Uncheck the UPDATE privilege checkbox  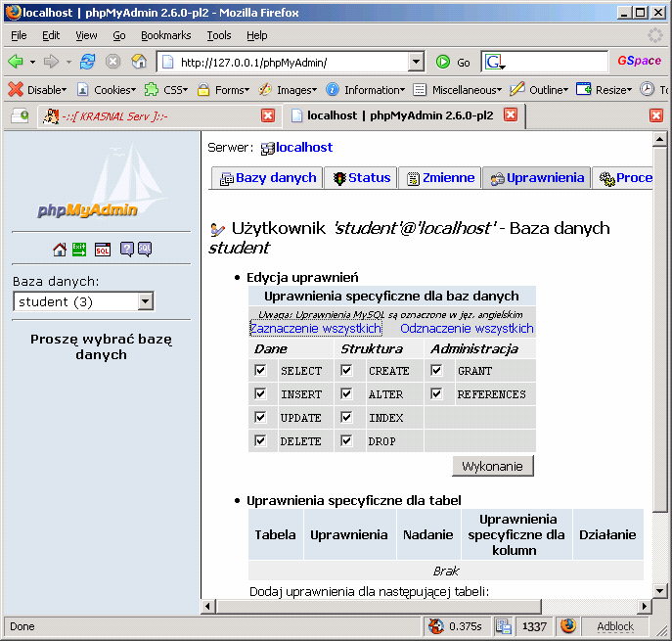260,417
